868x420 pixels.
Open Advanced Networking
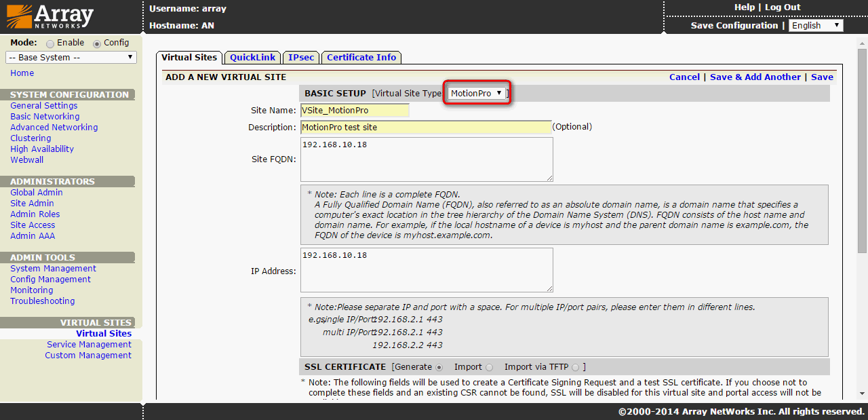54,128
